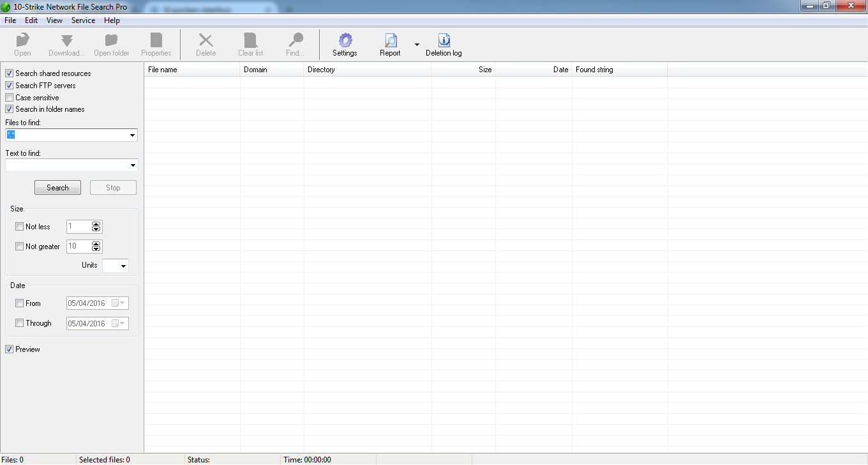Click the Not greater value field
This screenshot has width=868, height=465.
[79, 247]
